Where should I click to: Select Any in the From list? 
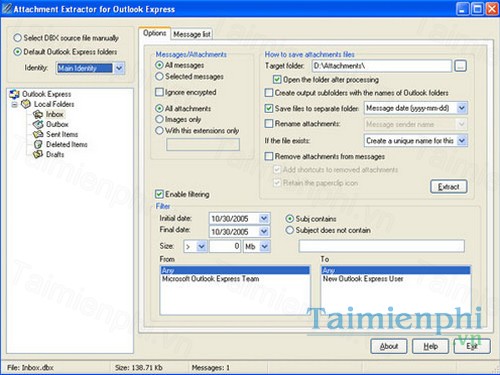(235, 270)
